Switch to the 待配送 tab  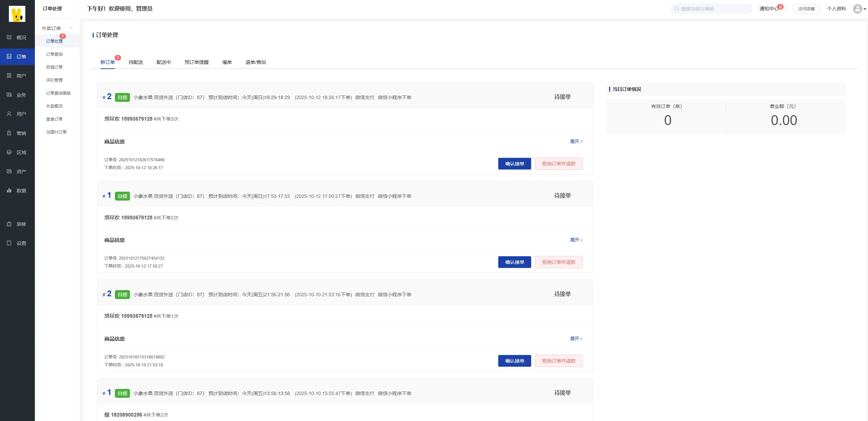136,62
